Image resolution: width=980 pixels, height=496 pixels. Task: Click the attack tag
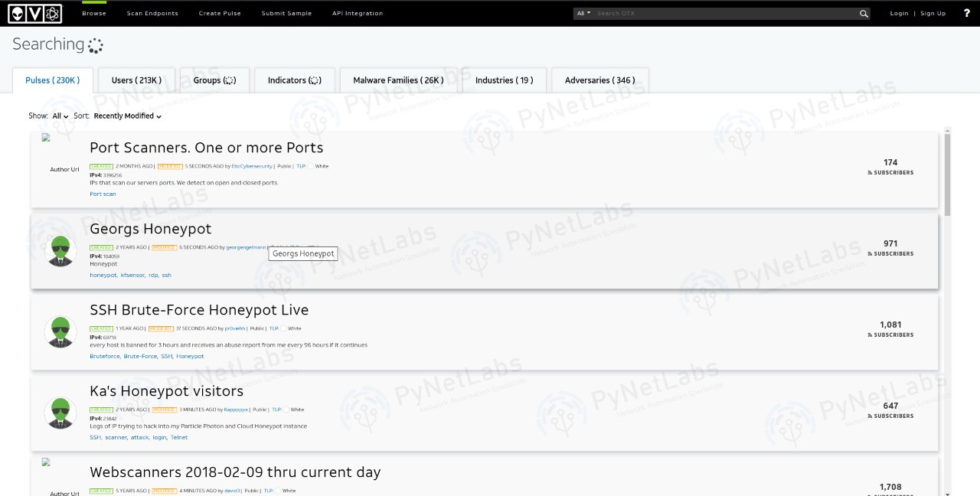140,438
